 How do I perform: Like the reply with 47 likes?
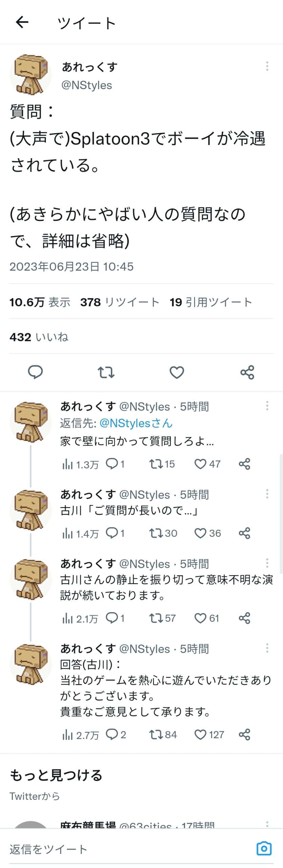pyautogui.click(x=200, y=464)
